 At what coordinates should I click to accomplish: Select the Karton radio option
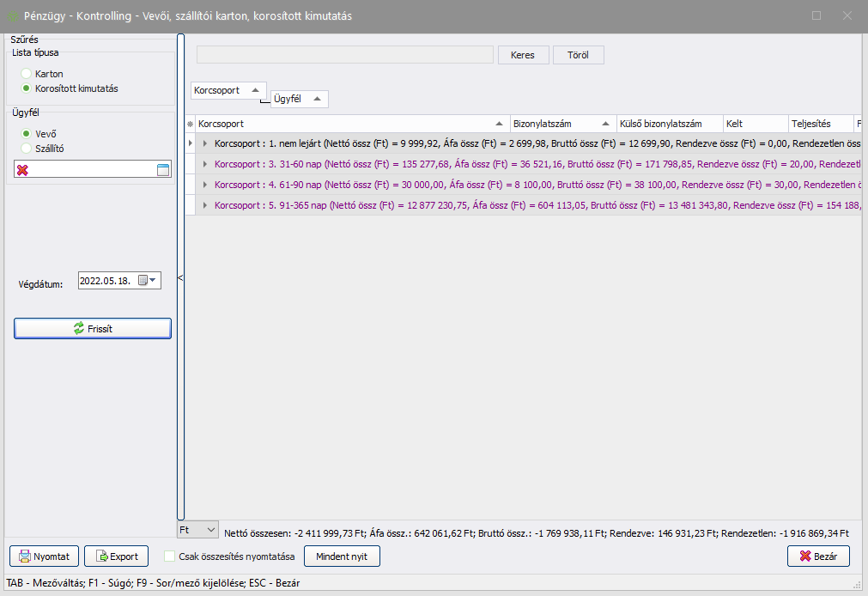click(x=27, y=74)
